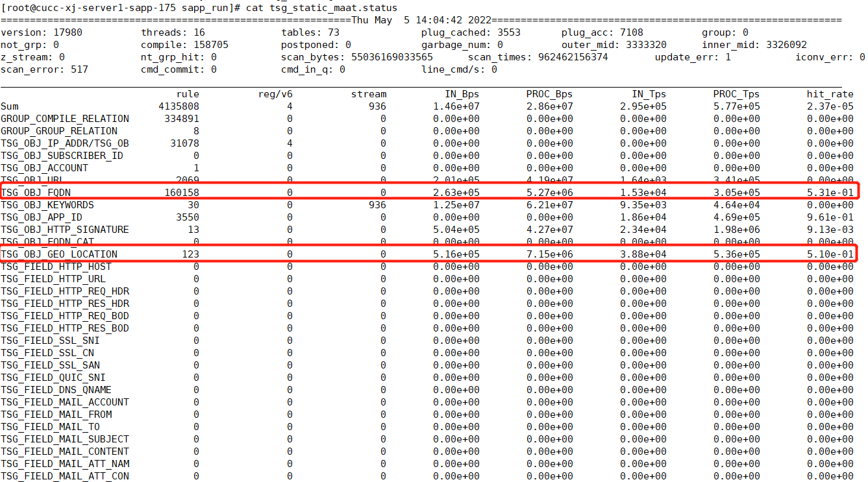This screenshot has height=482, width=868.
Task: Select the GROUP_COMPILE_RELATION row name
Action: (x=65, y=119)
